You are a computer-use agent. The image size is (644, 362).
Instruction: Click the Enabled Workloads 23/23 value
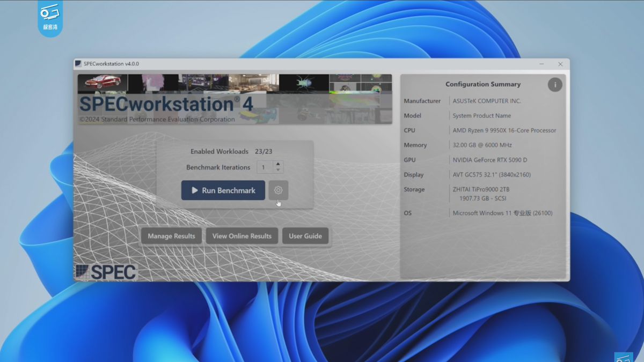coord(264,152)
